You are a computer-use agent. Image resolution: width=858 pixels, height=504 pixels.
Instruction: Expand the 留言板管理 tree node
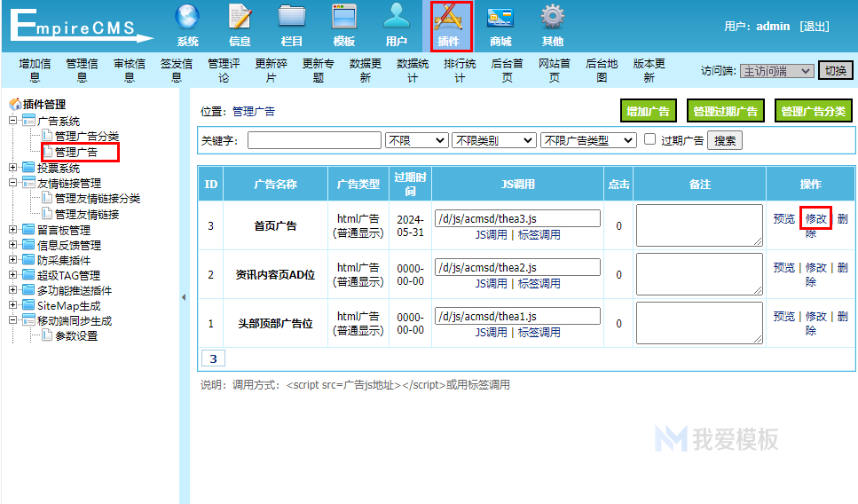tap(12, 229)
